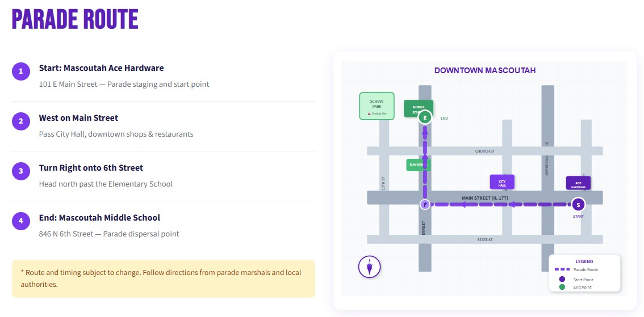Click the Parade Route heading

[x=75, y=19]
